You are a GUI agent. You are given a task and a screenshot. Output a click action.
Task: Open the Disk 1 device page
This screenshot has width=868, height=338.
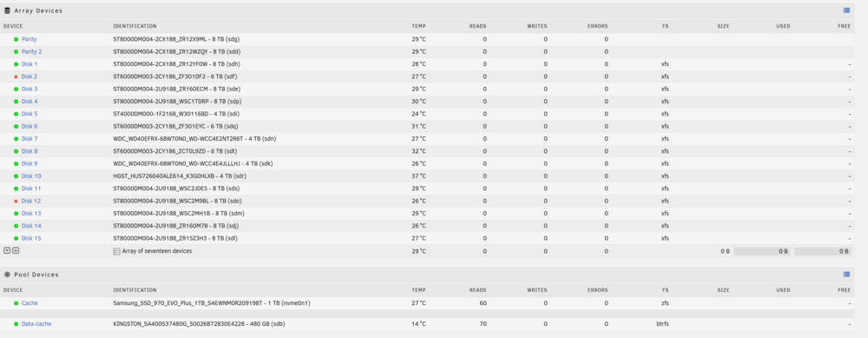(x=30, y=64)
